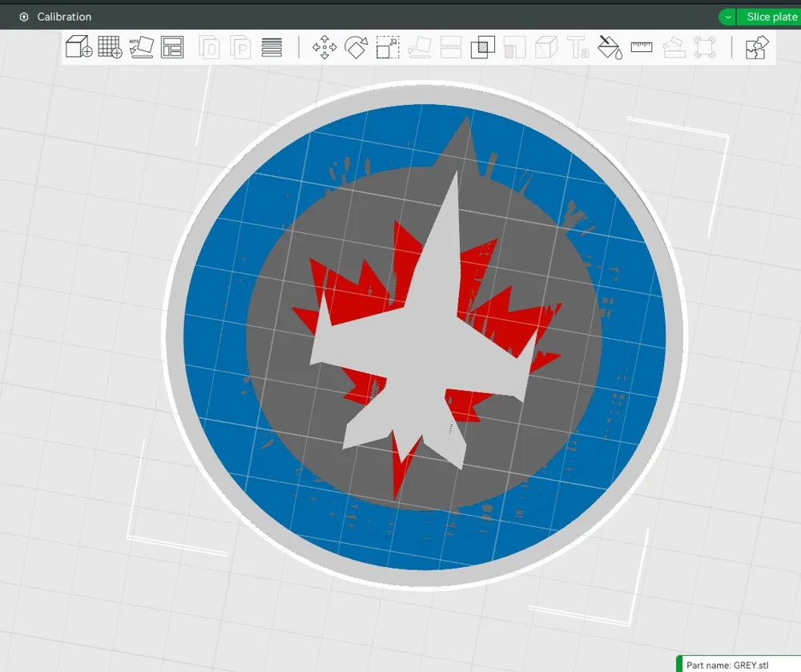Select the Cut tool
The height and width of the screenshot is (672, 801).
click(x=451, y=47)
